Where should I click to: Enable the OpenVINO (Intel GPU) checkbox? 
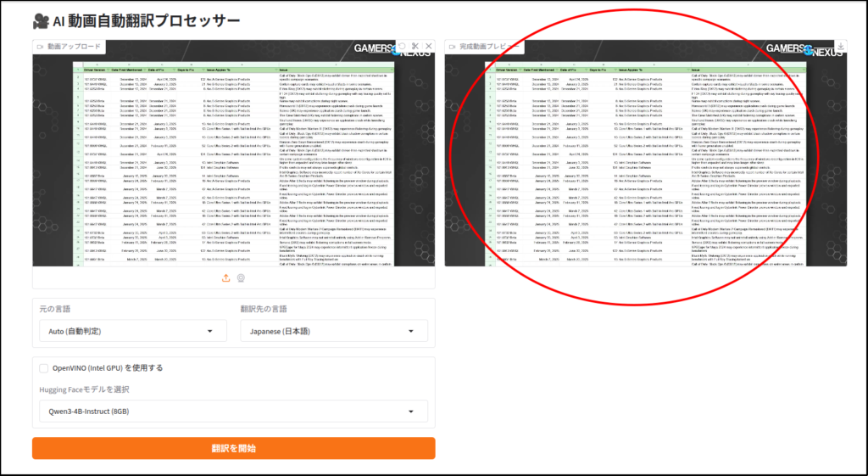(x=44, y=368)
